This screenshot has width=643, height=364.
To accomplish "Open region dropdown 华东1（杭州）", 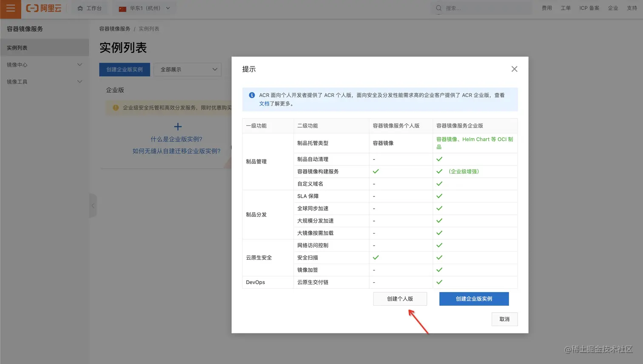I will click(x=145, y=8).
